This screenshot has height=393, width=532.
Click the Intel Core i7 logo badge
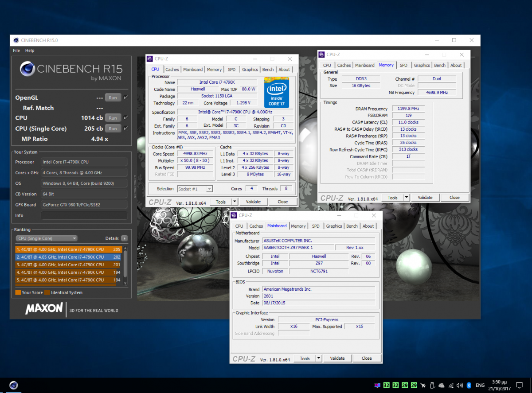[277, 93]
